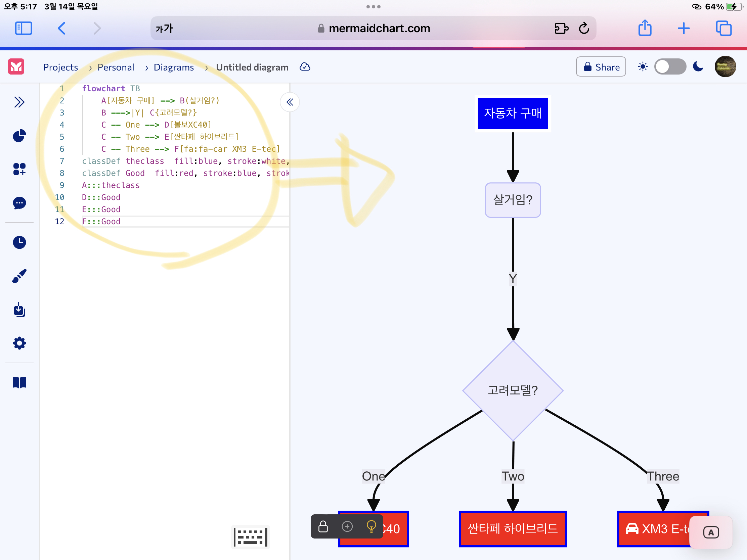
Task: Click the zoom-in plus circle icon
Action: point(347,526)
